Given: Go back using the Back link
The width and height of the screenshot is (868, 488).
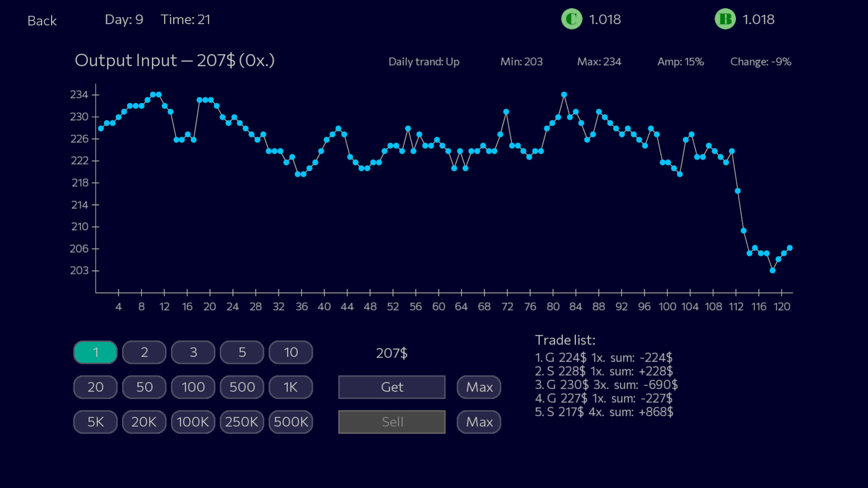Looking at the screenshot, I should (x=42, y=21).
